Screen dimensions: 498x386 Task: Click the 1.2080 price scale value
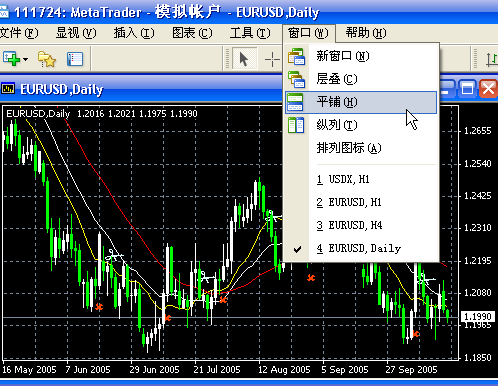coord(478,293)
